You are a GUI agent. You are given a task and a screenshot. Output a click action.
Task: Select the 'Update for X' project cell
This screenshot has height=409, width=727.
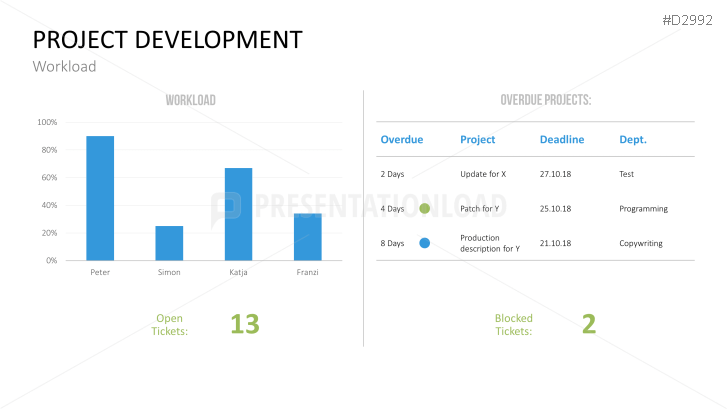(x=483, y=174)
